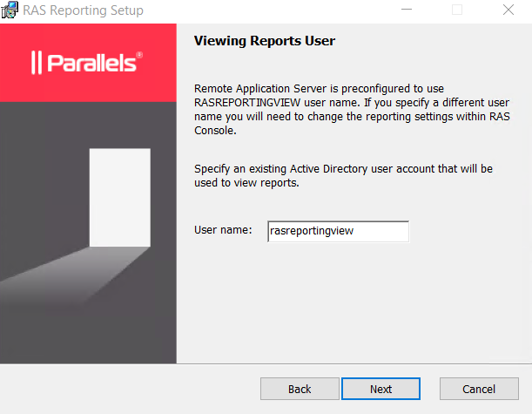Click the dark grey area above the doorway
Image resolution: width=532 pixels, height=414 pixels.
click(x=87, y=122)
